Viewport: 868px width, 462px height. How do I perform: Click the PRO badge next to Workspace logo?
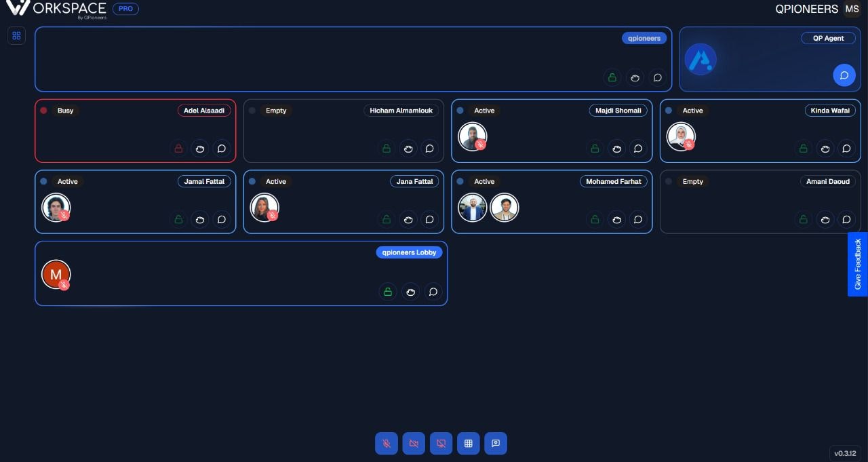(x=125, y=9)
